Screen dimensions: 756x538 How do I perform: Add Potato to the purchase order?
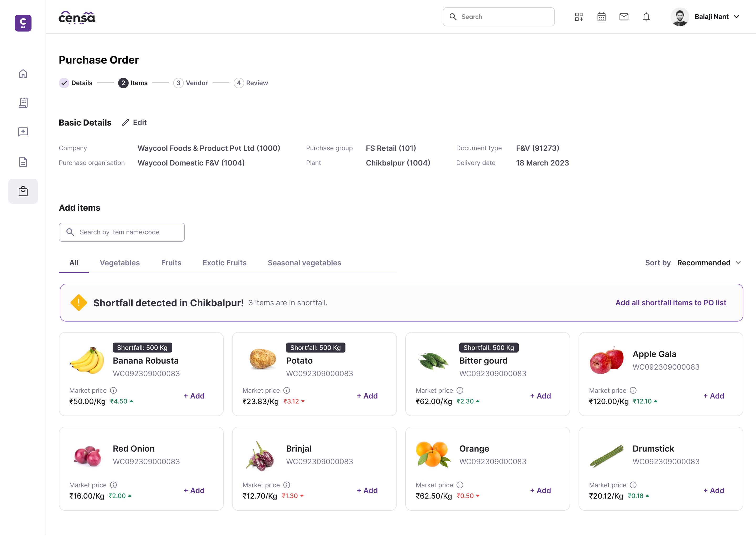pos(367,396)
